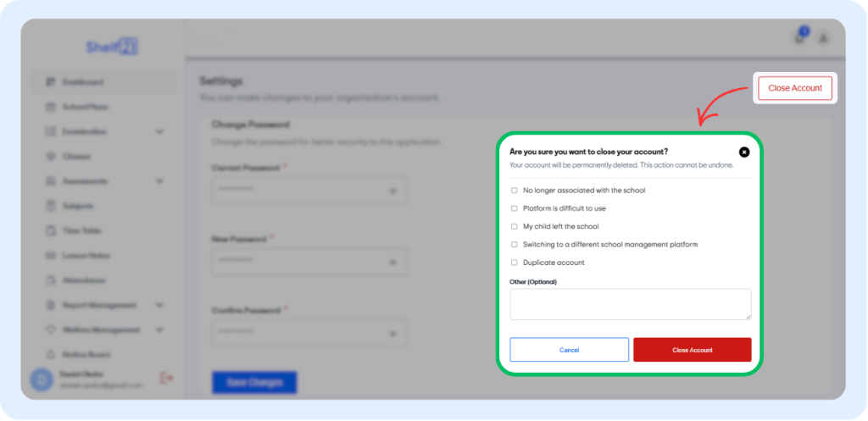Check "No longer associated with the school"
The image size is (868, 421).
pyautogui.click(x=515, y=191)
